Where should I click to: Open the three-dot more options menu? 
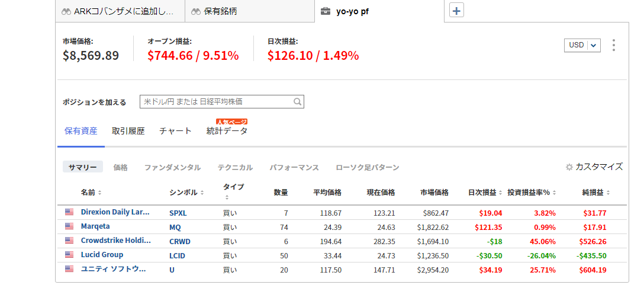point(614,45)
